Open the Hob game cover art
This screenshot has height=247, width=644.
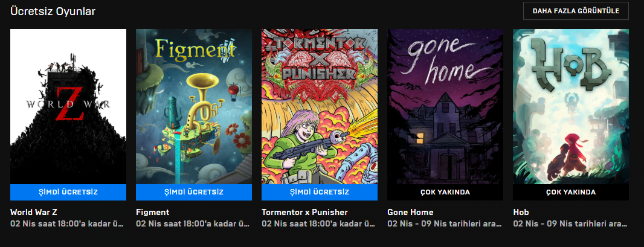[x=571, y=106]
